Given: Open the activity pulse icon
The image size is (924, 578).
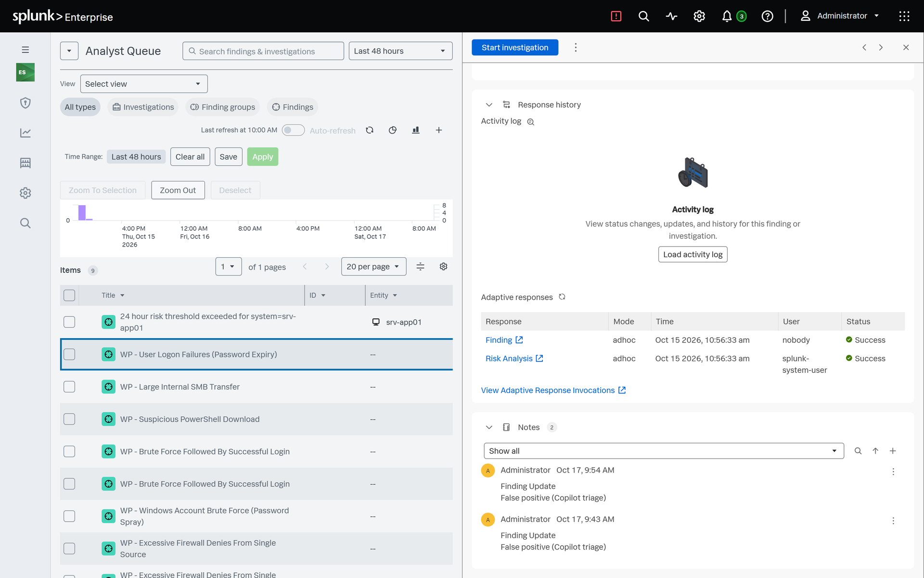Looking at the screenshot, I should point(671,16).
